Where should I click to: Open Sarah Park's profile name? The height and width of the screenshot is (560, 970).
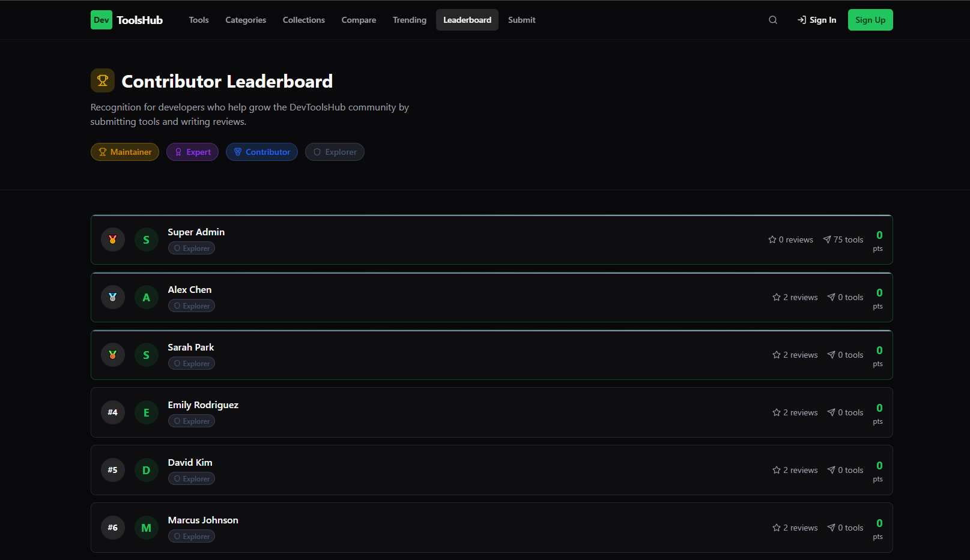click(x=191, y=347)
